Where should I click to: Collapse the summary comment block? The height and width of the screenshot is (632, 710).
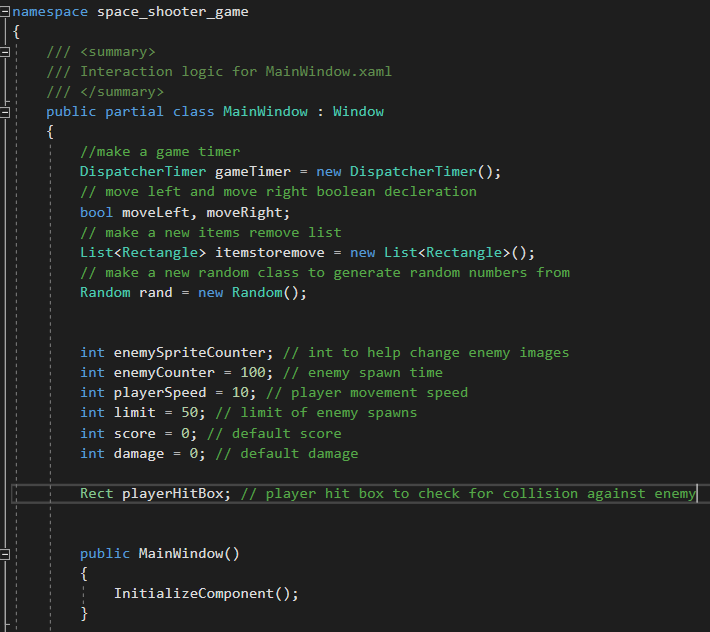pos(5,51)
